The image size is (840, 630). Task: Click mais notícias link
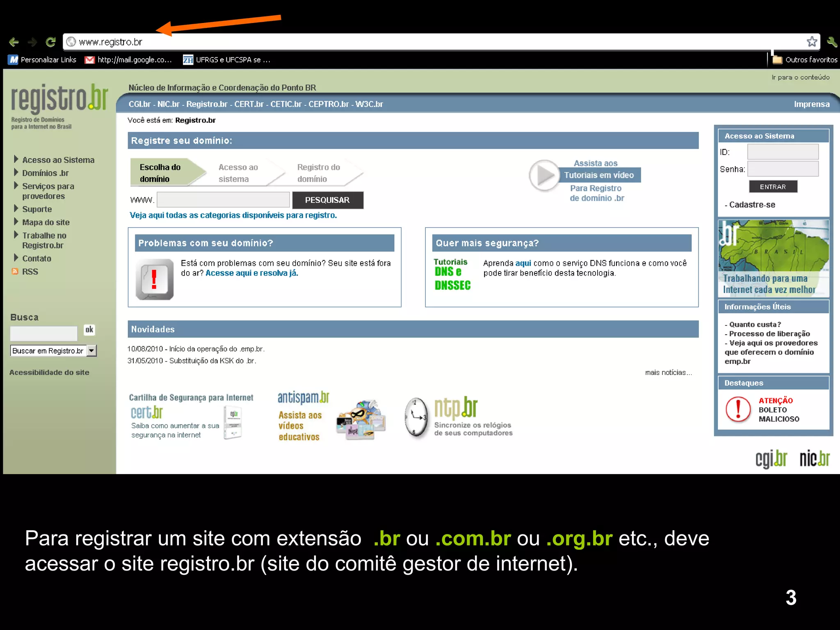point(669,372)
